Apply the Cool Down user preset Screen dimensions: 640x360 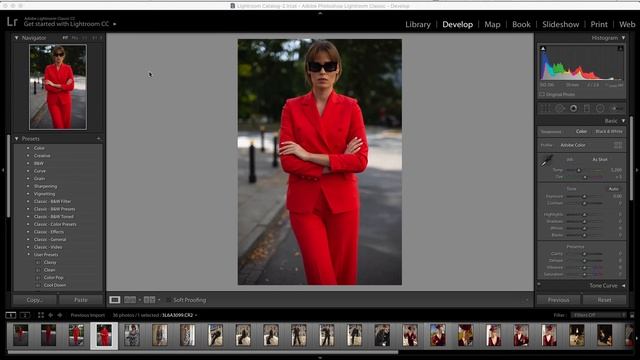pyautogui.click(x=55, y=285)
